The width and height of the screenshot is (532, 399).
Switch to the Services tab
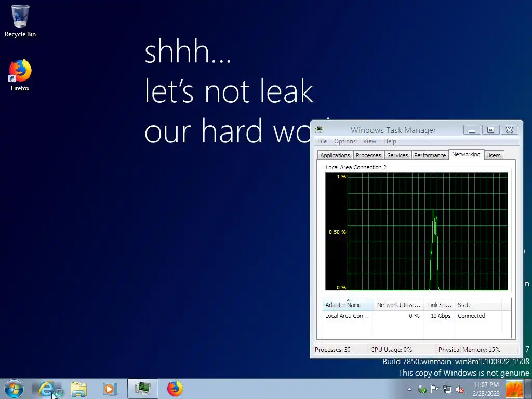point(397,155)
